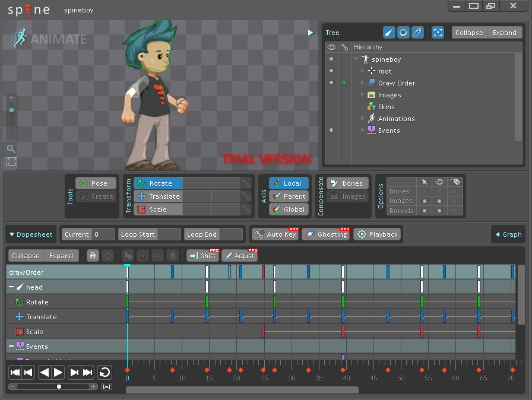Toggle Images selectable dot in Options

point(425,201)
